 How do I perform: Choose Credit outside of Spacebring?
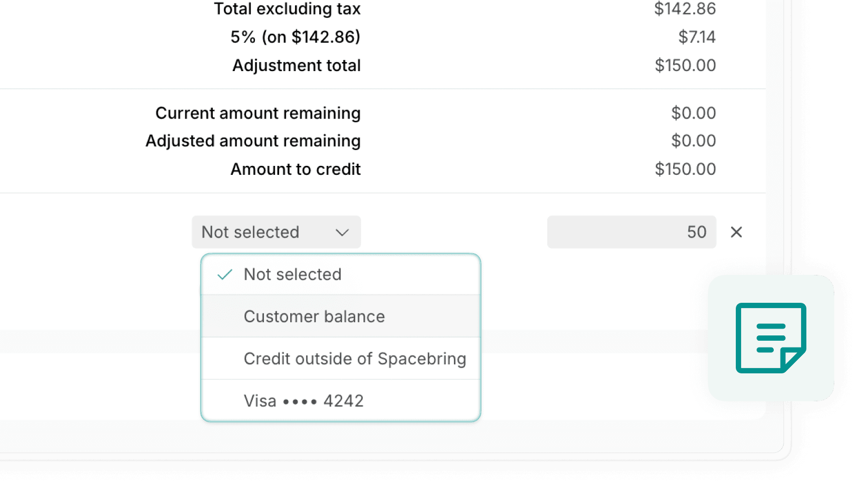[354, 359]
